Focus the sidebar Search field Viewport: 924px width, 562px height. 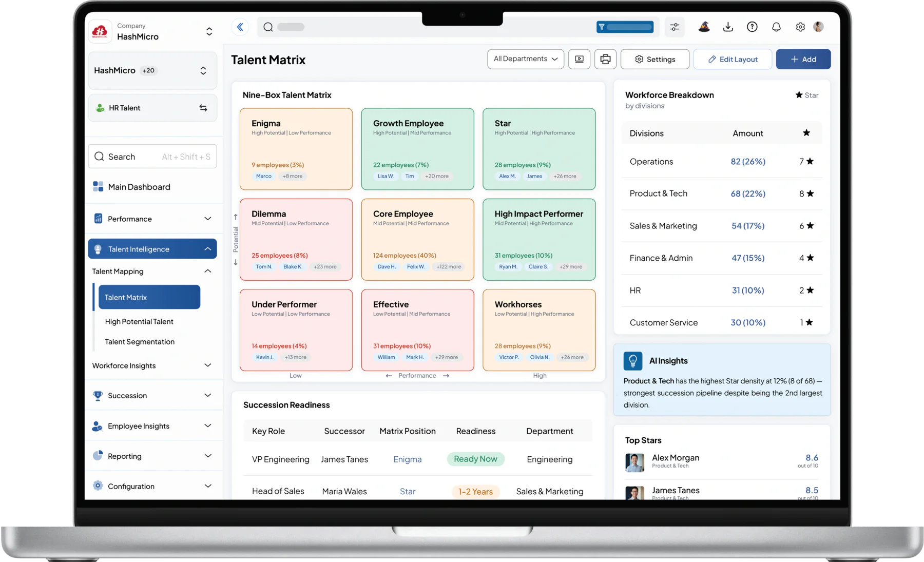152,157
